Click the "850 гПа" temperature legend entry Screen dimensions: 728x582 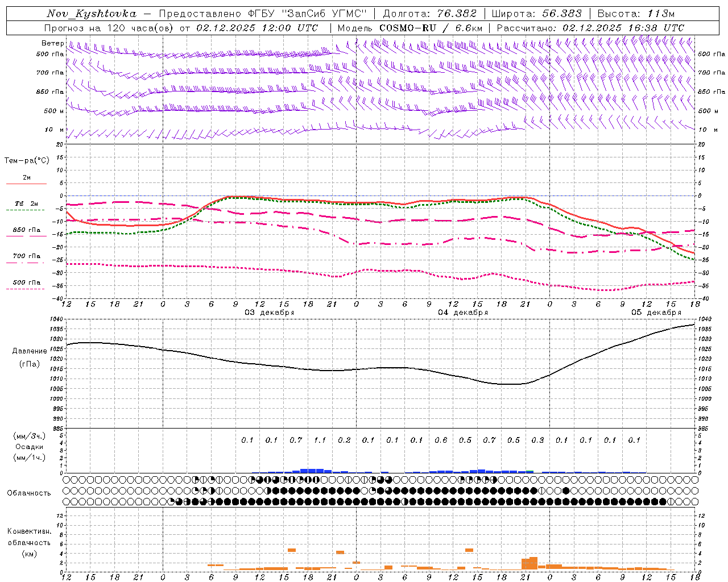pyautogui.click(x=26, y=230)
